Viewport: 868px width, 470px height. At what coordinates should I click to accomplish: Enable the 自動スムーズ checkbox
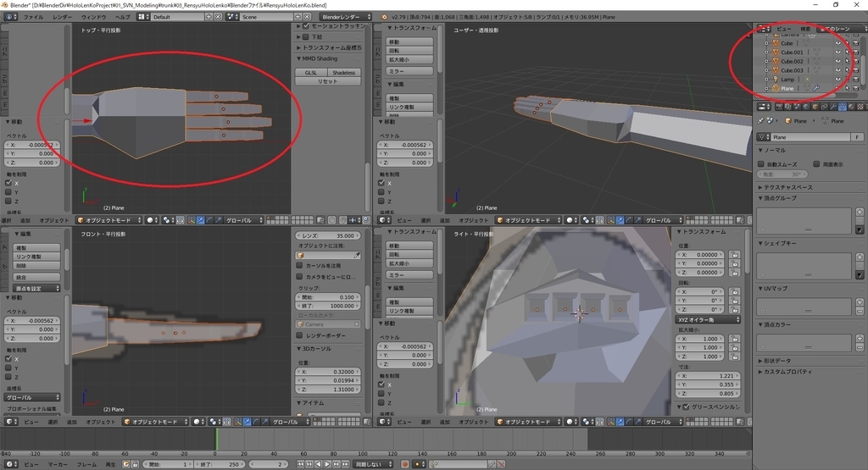(x=761, y=164)
